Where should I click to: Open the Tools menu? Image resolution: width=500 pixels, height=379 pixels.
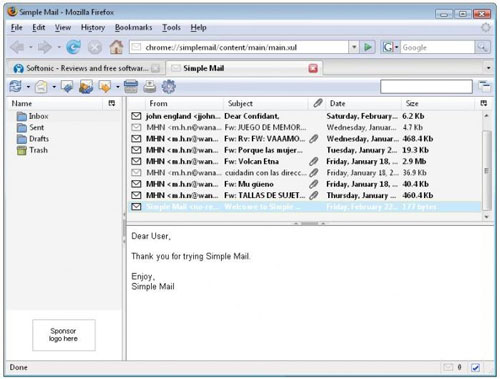pyautogui.click(x=171, y=27)
